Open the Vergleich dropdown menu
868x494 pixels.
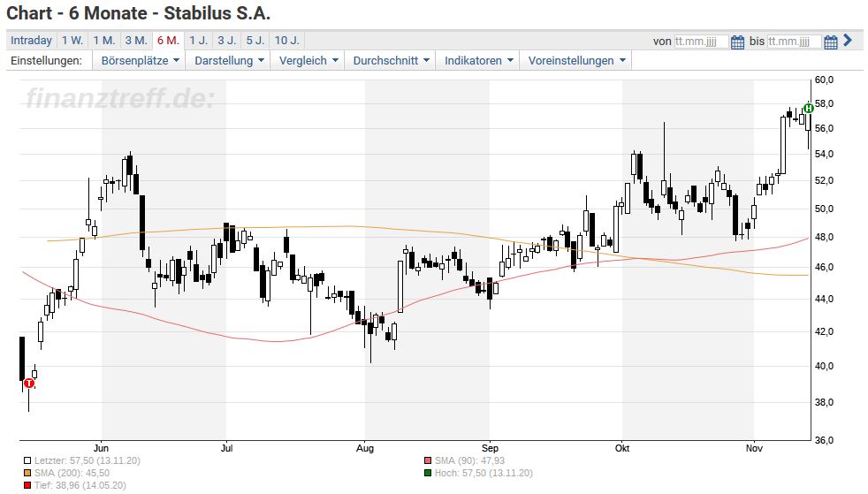[x=308, y=61]
